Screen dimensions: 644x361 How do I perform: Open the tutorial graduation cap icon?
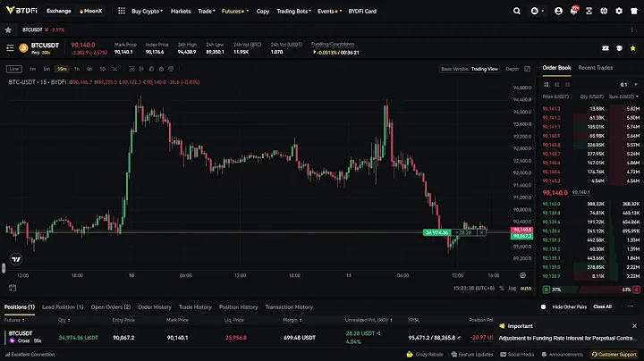[619, 48]
